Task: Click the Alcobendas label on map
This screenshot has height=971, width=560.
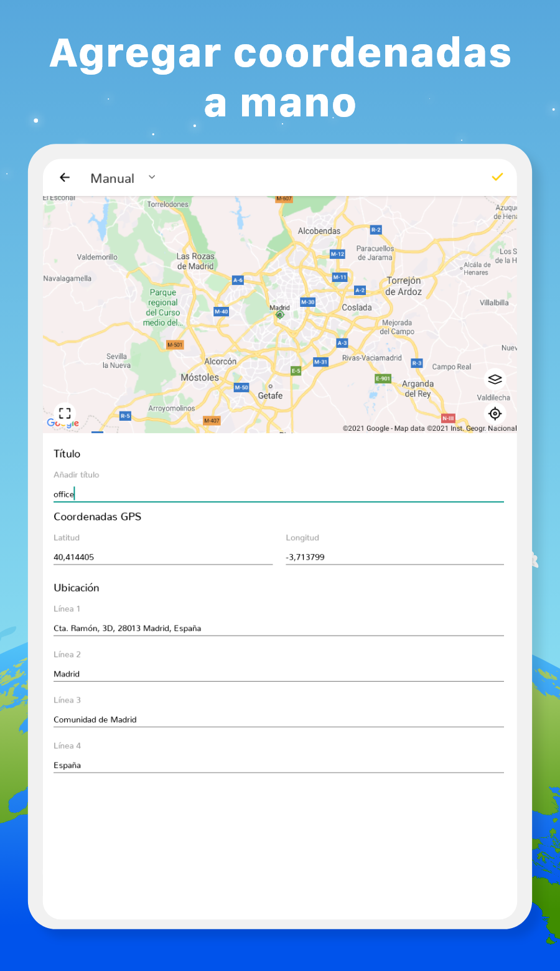Action: click(x=319, y=231)
